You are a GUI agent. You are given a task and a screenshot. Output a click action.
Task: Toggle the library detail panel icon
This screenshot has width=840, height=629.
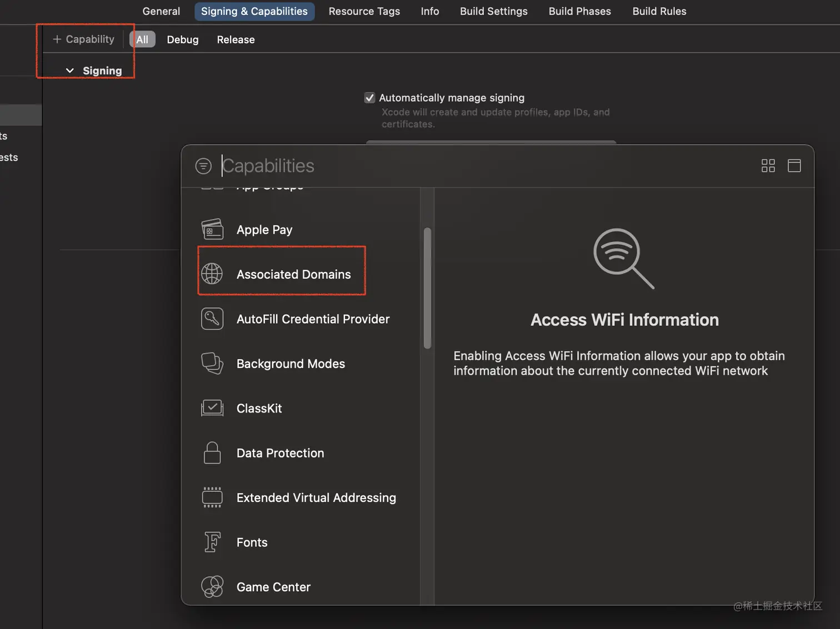794,165
